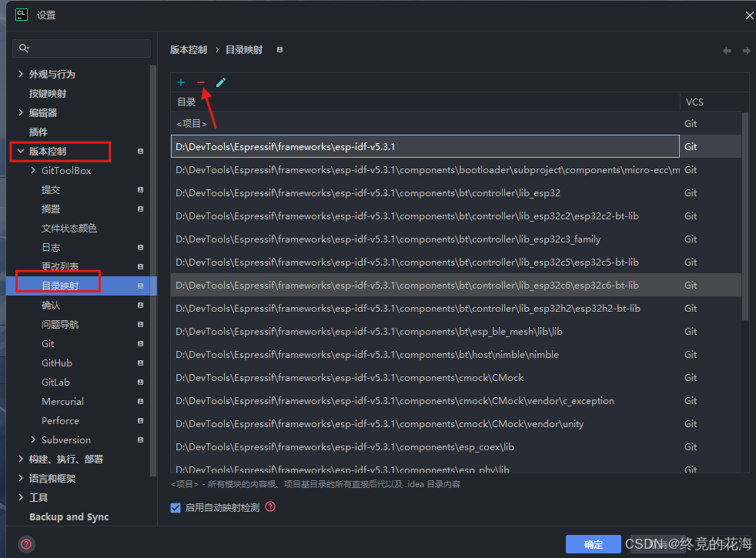
Task: Close the 设置 dialog
Action: [749, 15]
